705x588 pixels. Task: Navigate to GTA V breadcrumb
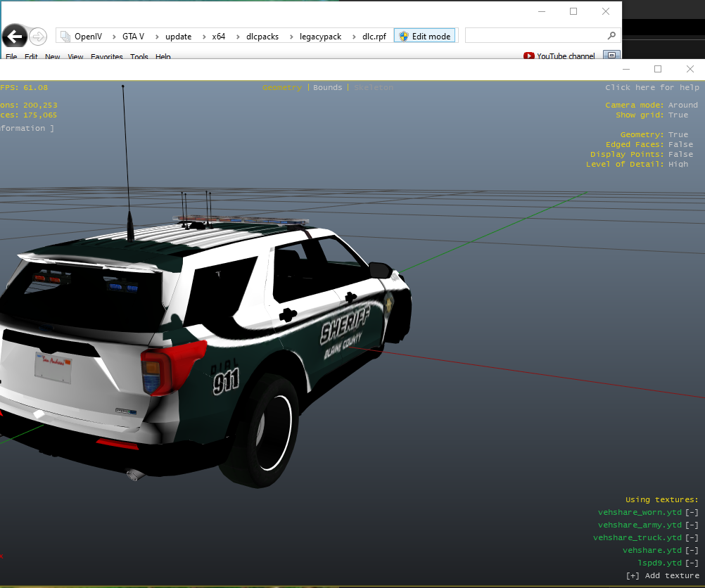pyautogui.click(x=133, y=37)
